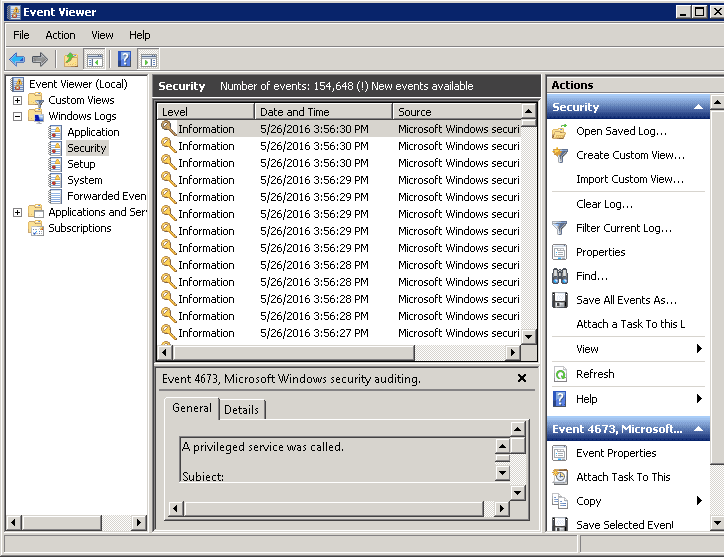724x557 pixels.
Task: Open the Help submenu arrow in Actions
Action: click(699, 399)
